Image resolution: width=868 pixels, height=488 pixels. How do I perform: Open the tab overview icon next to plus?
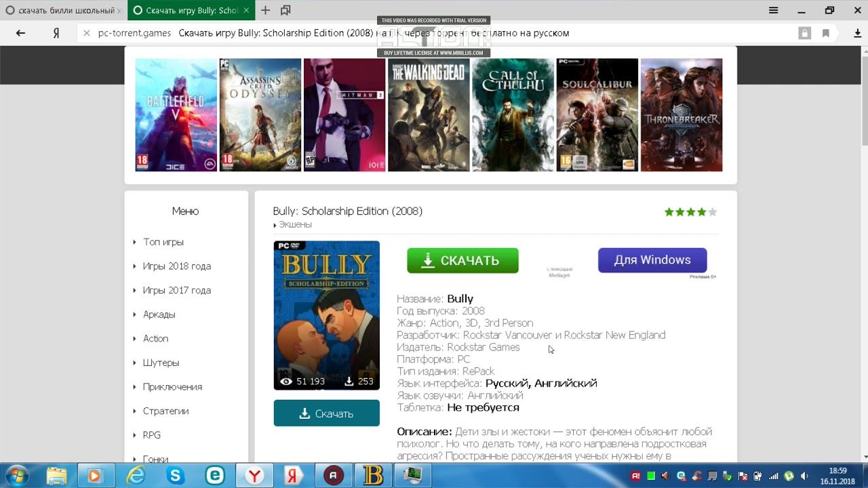(285, 10)
